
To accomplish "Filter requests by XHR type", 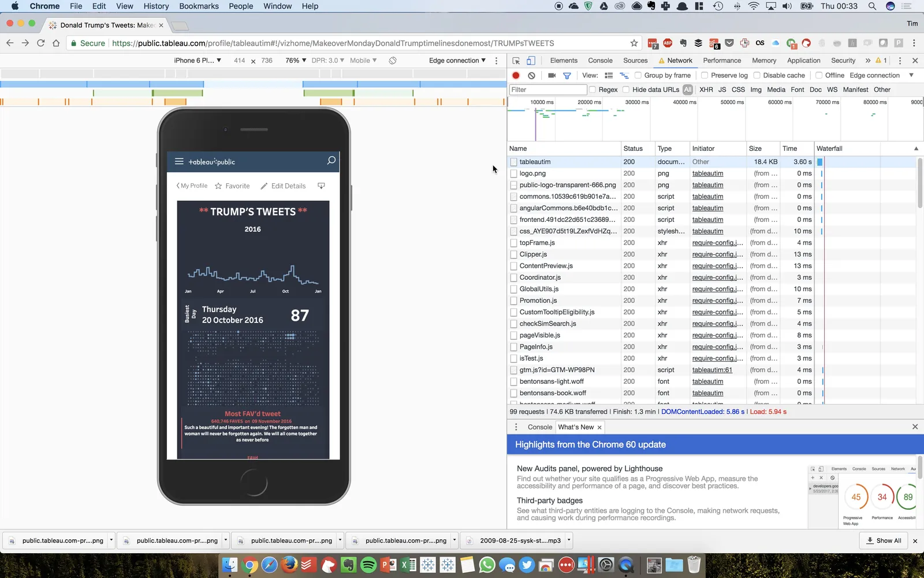I will (x=706, y=90).
